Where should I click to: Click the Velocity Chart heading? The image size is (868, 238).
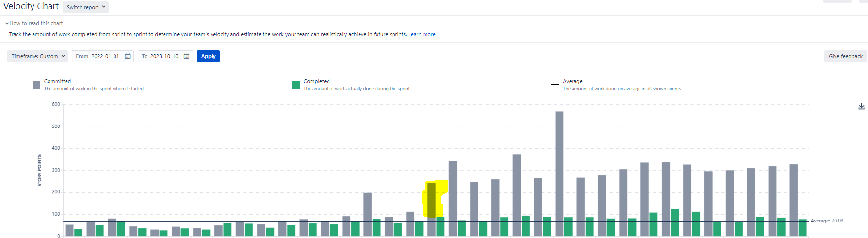(31, 6)
